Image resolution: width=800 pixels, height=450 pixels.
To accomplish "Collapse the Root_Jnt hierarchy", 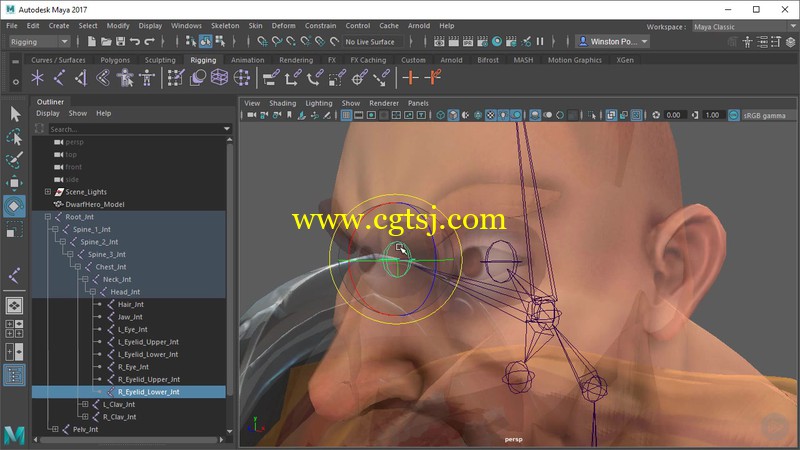I will [47, 217].
